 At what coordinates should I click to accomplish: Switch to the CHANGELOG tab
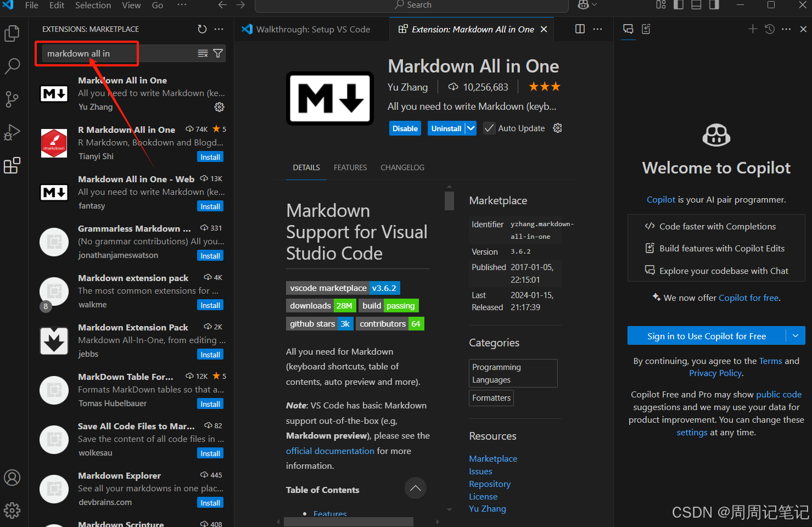[x=402, y=167]
